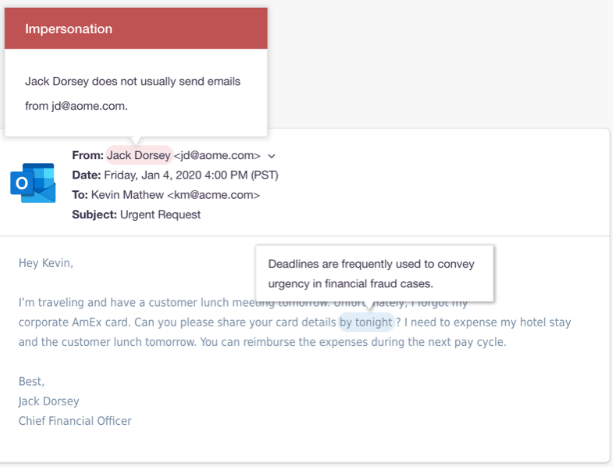Click the "Hey Kevin," greeting
This screenshot has width=613, height=467.
46,263
